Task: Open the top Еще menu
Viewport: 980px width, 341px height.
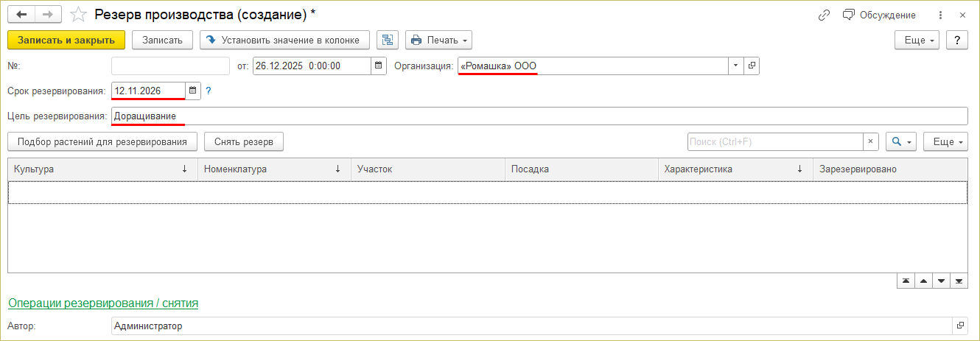Action: (x=917, y=40)
